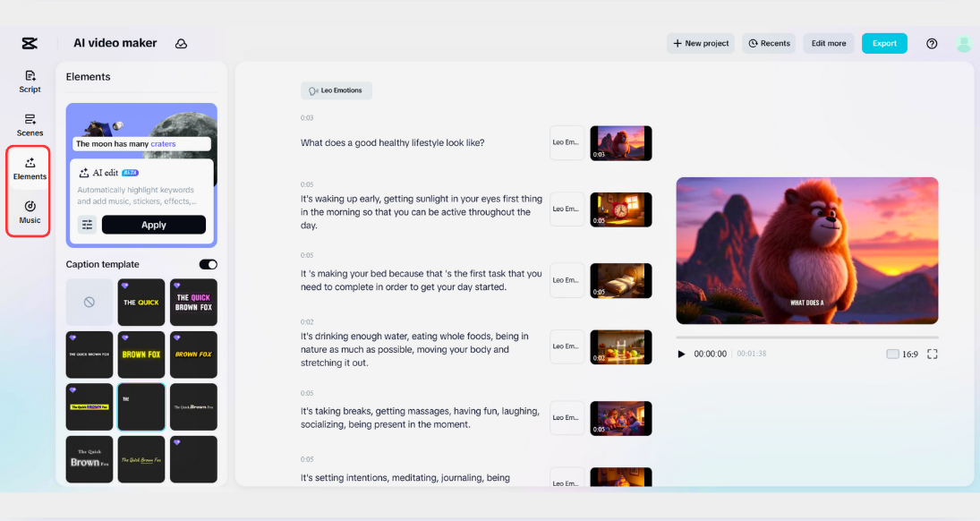Open the bed scene thumbnail
980x521 pixels.
[x=620, y=280]
